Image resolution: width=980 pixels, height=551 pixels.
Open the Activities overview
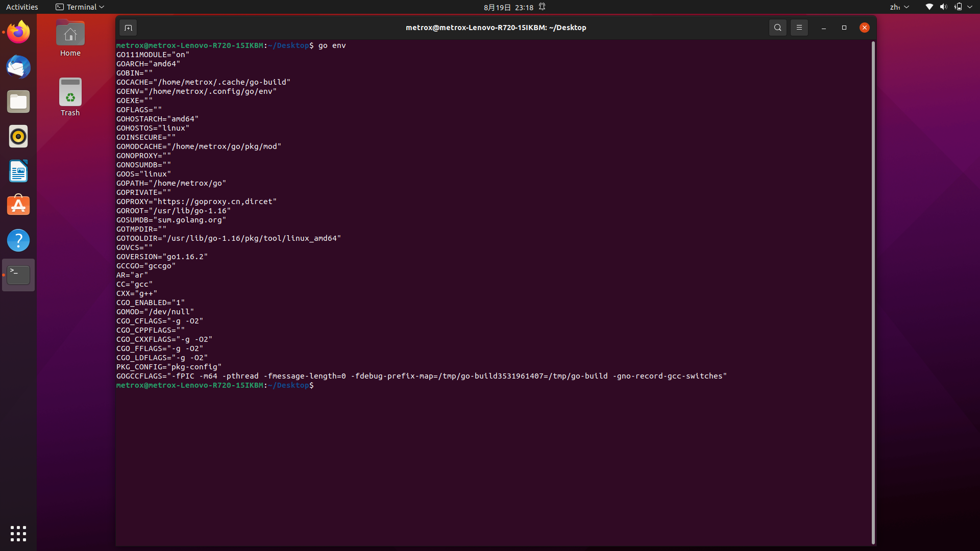coord(22,7)
